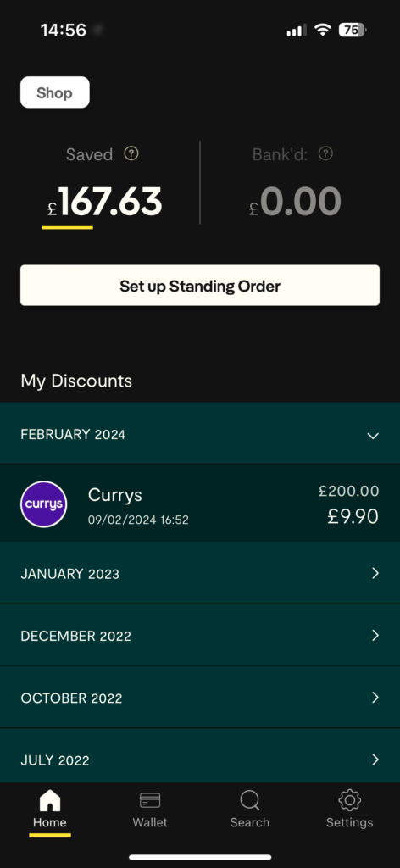The width and height of the screenshot is (400, 868).
Task: Tap the Search magnifier icon
Action: (x=250, y=800)
